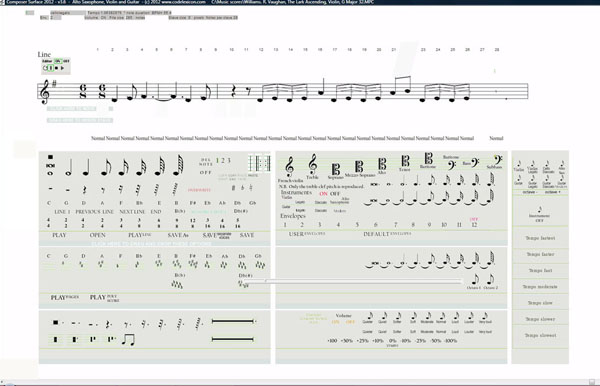This screenshot has height=386, width=600.
Task: Select the French violin clef
Action: pos(290,167)
